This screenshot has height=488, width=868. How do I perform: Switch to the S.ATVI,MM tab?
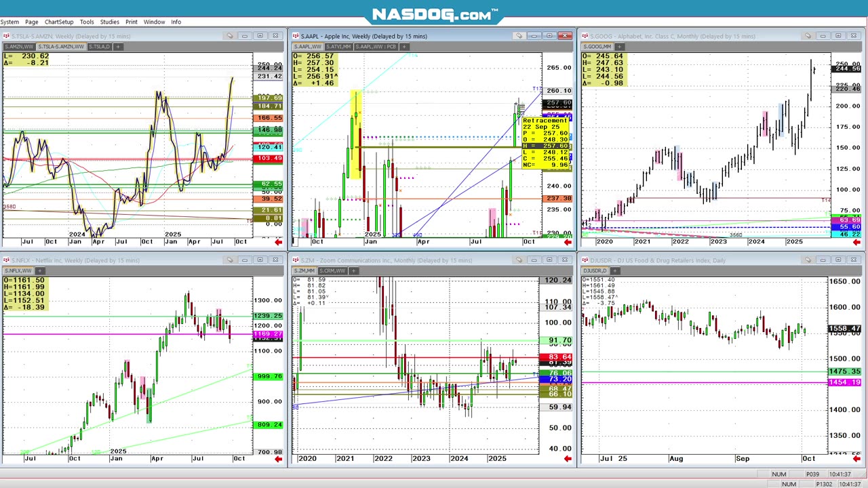tap(338, 47)
